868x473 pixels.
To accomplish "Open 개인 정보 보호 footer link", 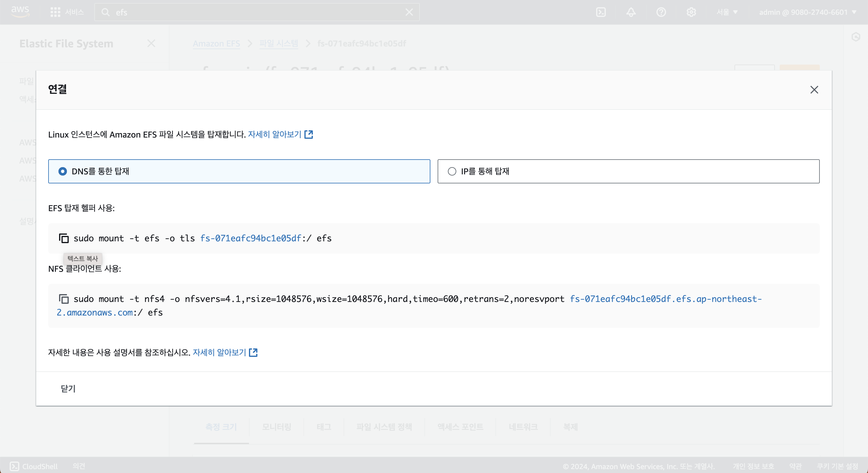I will [753, 466].
